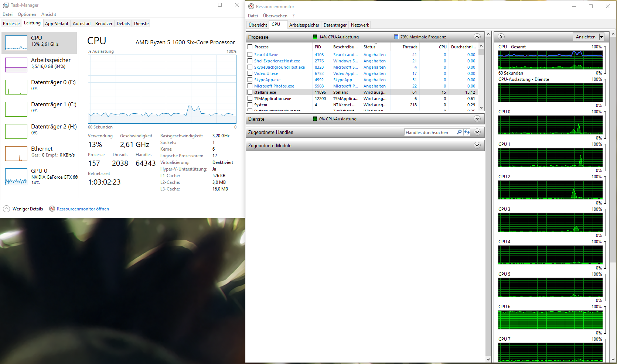Open the Überwachen menu

click(275, 16)
